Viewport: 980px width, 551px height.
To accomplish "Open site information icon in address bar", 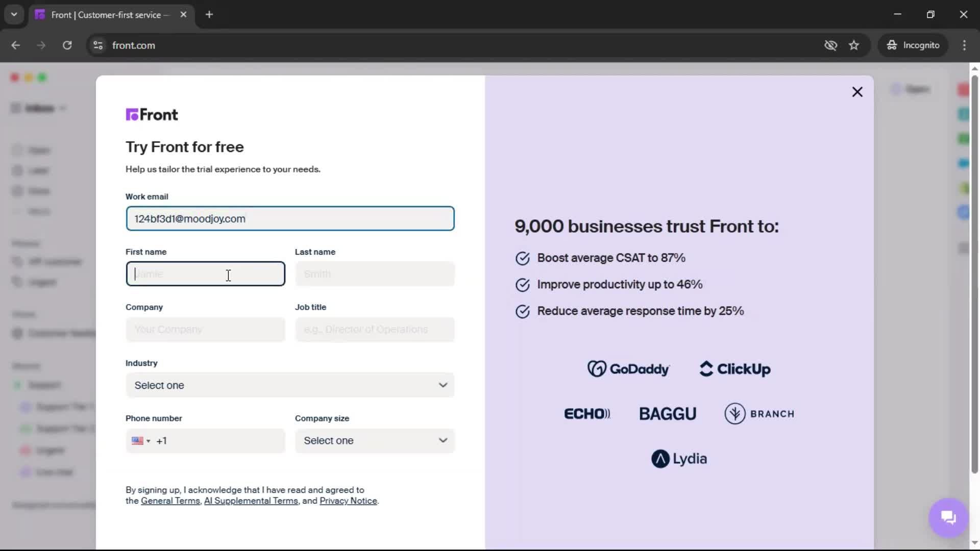I will 98,45.
